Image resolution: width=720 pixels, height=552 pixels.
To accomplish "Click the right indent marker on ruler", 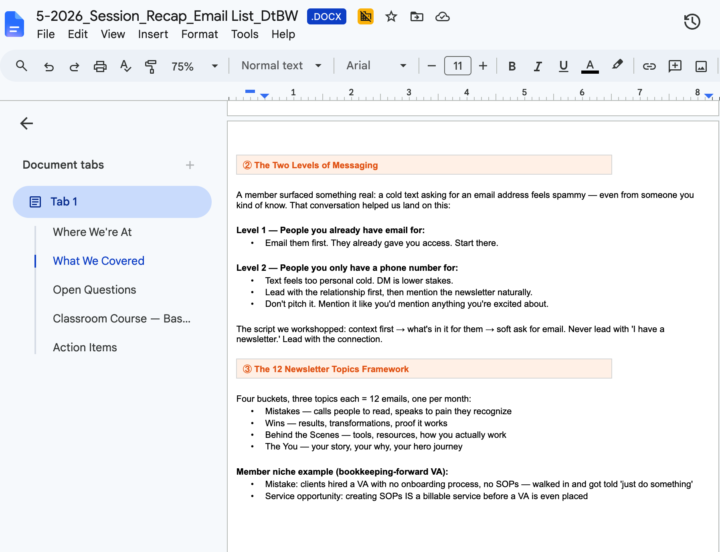I will pyautogui.click(x=709, y=96).
